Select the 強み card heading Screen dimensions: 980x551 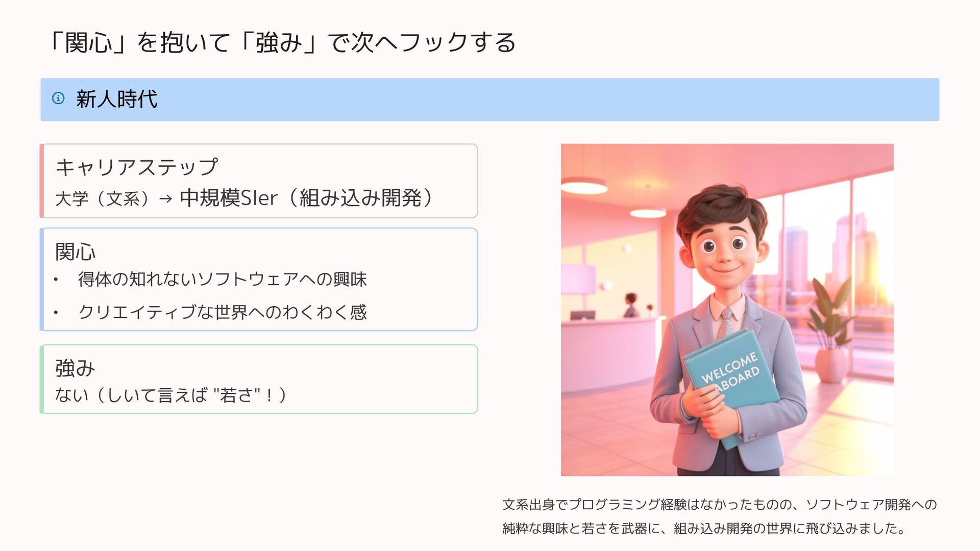pos(75,368)
